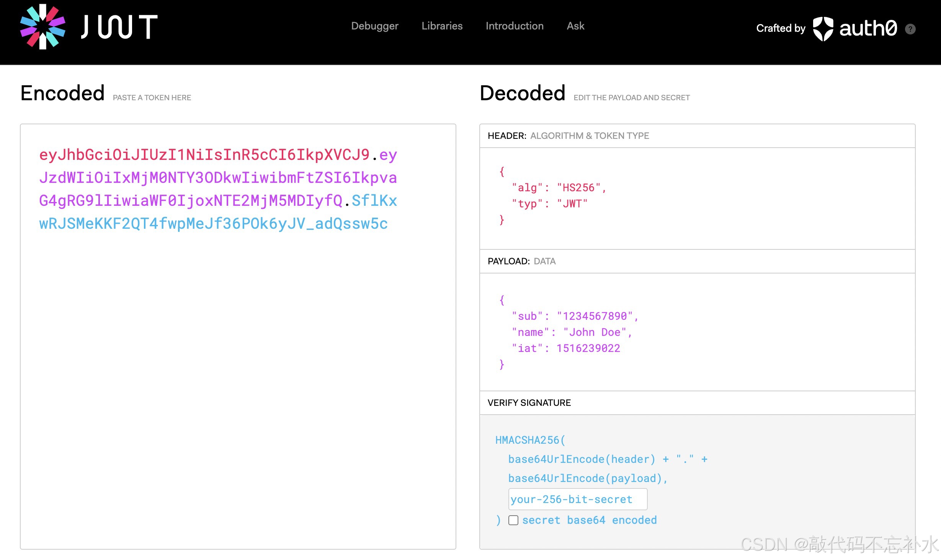Click the VERIFY SIGNATURE section heading
Image resolution: width=941 pixels, height=560 pixels.
point(529,403)
